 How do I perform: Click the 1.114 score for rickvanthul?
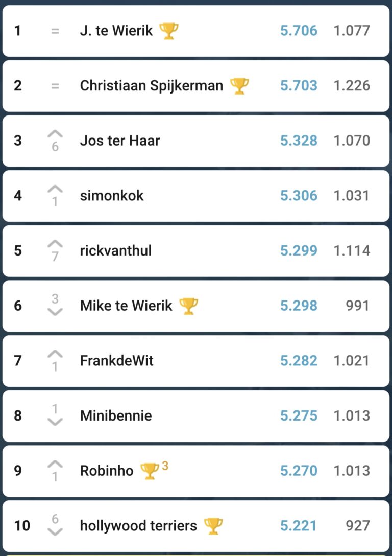(x=351, y=250)
